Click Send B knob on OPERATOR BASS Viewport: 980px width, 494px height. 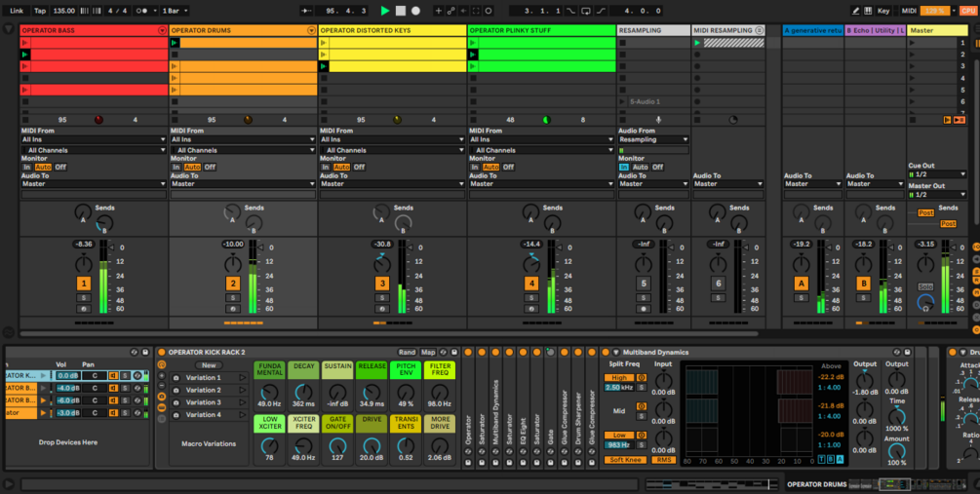coord(104,222)
